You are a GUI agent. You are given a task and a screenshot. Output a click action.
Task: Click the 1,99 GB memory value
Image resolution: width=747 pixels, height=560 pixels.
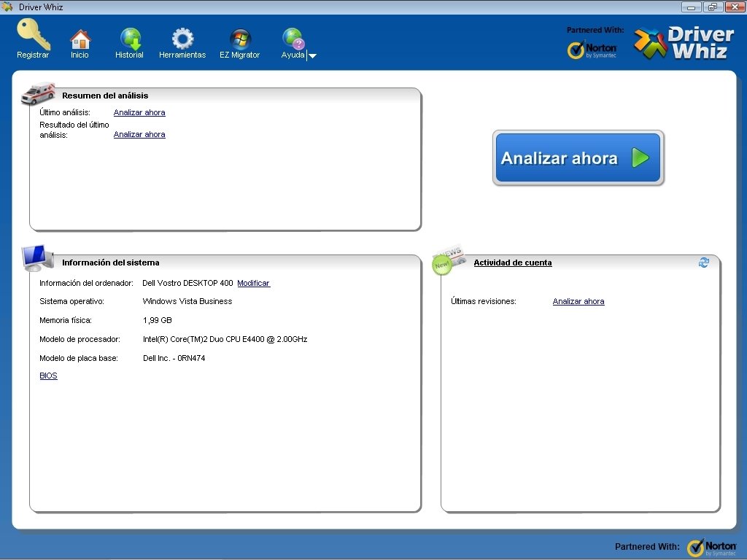(x=158, y=321)
